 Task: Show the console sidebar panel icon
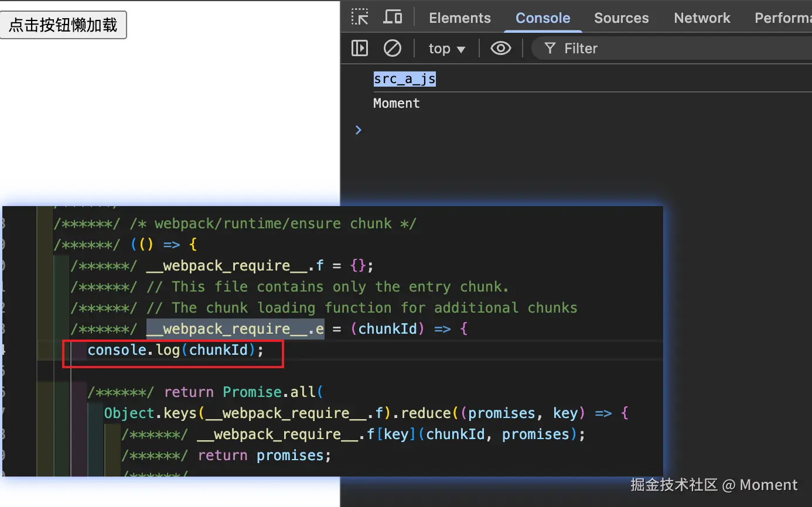[360, 48]
